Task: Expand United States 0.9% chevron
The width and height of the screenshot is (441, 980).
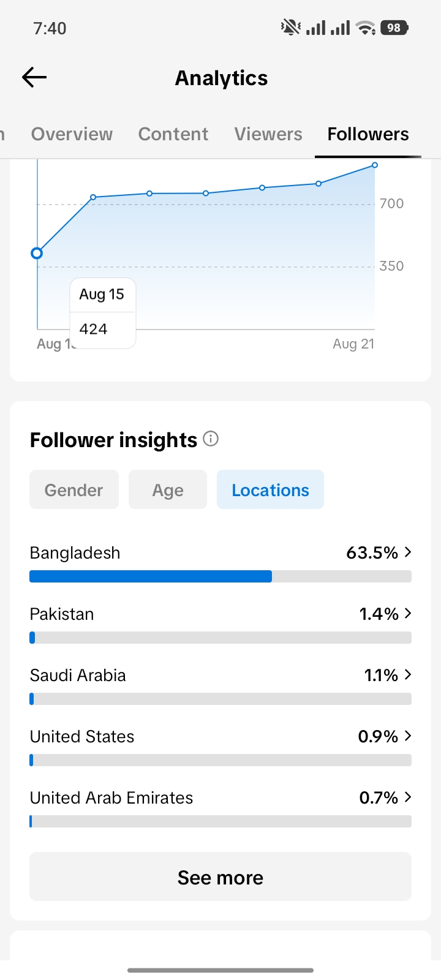Action: click(x=408, y=736)
